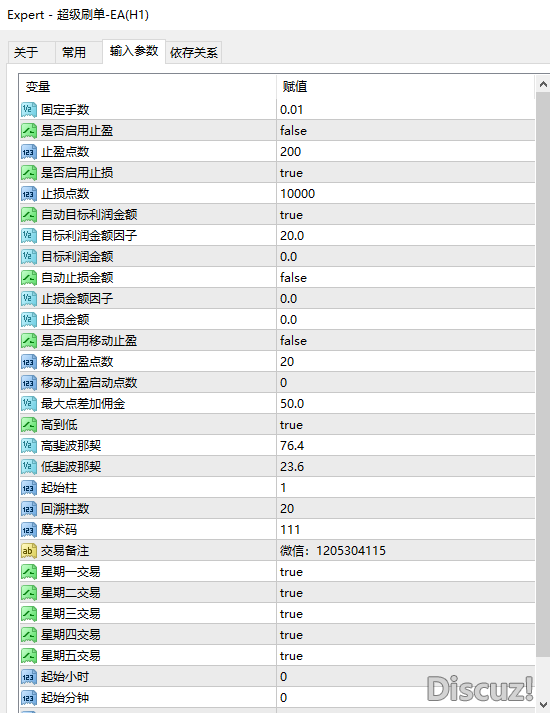Toggle the 高到低 value true

405,425
